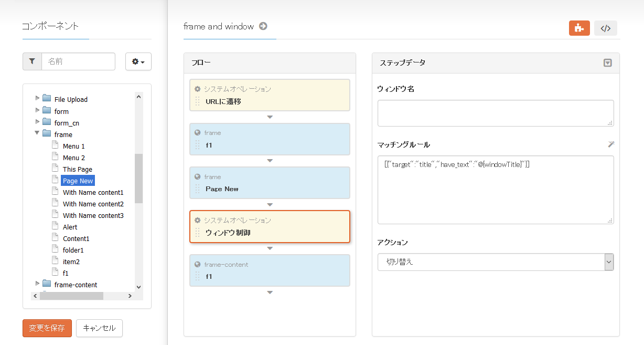Expand the frame-content folder
Screen dimensions: 644x345
click(x=37, y=284)
